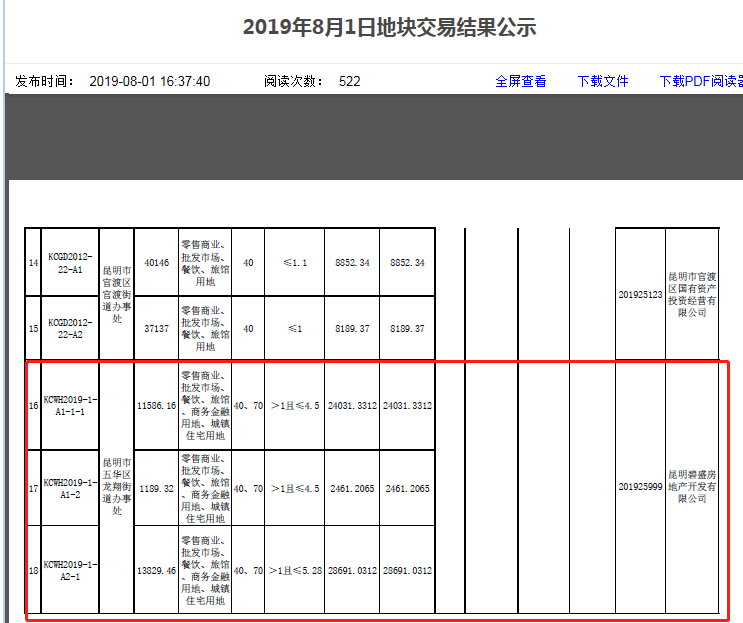The width and height of the screenshot is (743, 623).
Task: Click area value 1189.32
Action: tap(156, 488)
